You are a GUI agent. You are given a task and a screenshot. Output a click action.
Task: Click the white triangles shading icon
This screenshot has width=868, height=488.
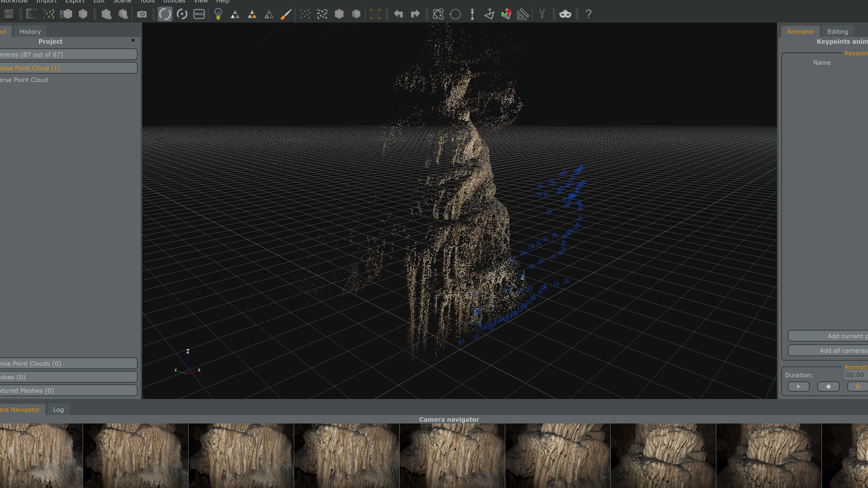(235, 14)
